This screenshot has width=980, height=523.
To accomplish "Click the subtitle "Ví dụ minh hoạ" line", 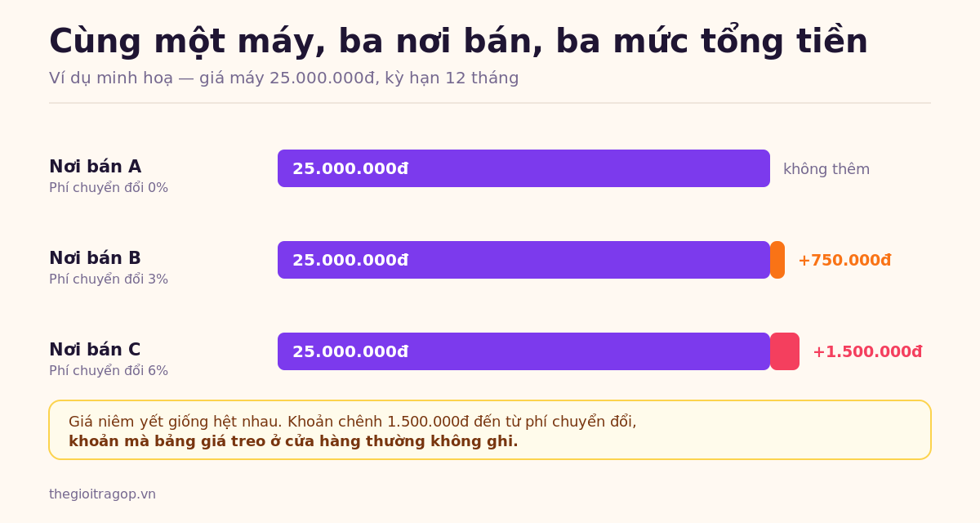I will pyautogui.click(x=283, y=78).
